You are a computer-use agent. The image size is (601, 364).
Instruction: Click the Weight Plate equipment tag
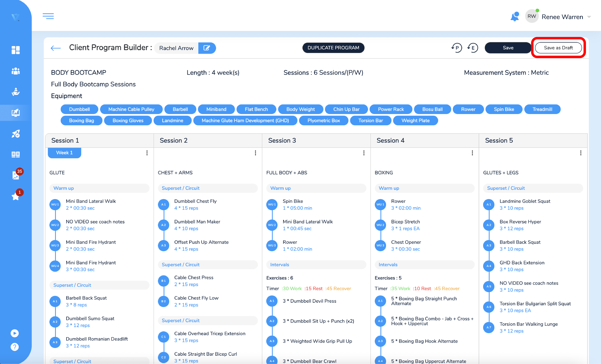[415, 120]
